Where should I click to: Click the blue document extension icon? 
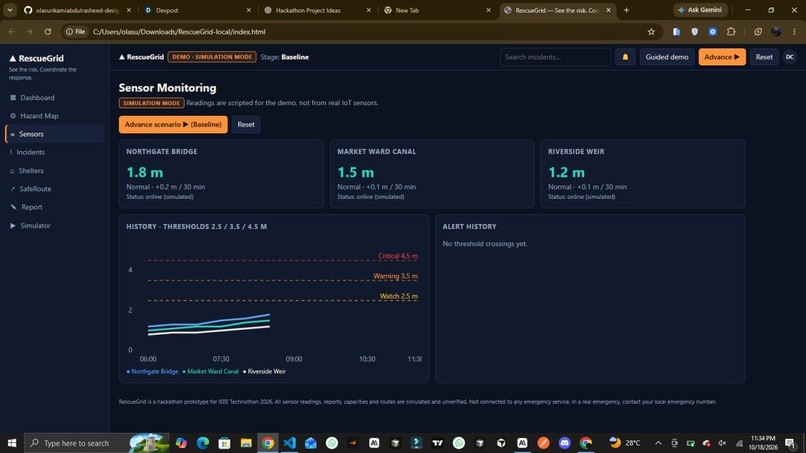[x=676, y=32]
